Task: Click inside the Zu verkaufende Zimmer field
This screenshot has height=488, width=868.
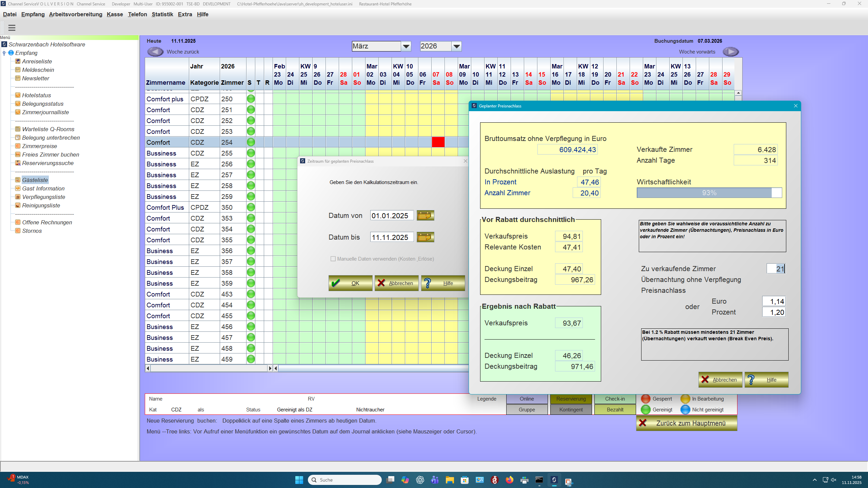Action: click(776, 268)
